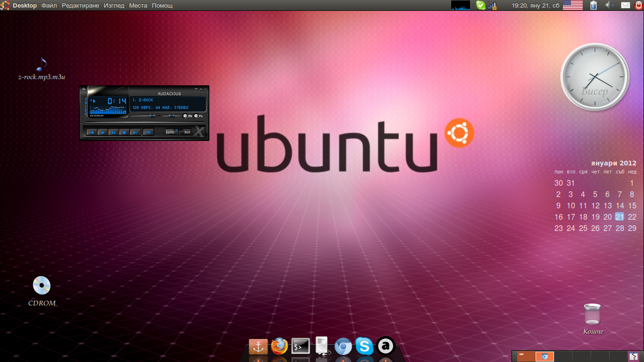Adjust the Audacious balance slider
This screenshot has width=644, height=362.
(x=171, y=115)
